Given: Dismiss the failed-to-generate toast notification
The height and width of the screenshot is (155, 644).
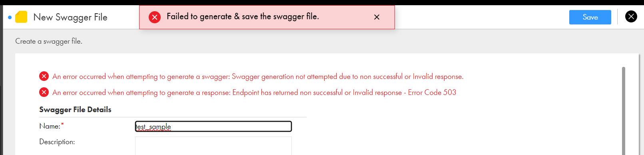Looking at the screenshot, I should click(x=377, y=17).
